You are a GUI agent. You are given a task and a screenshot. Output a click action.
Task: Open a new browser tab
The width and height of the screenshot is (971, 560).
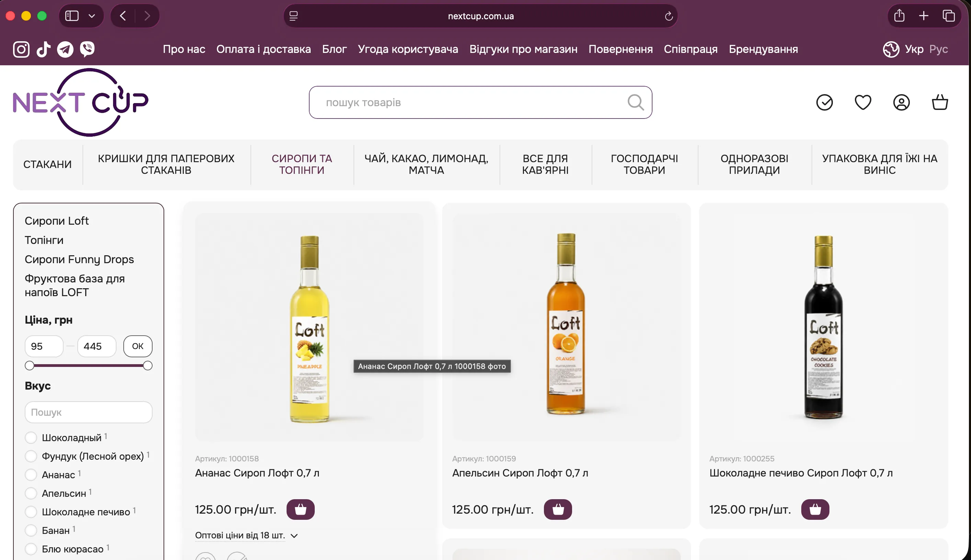click(x=924, y=16)
